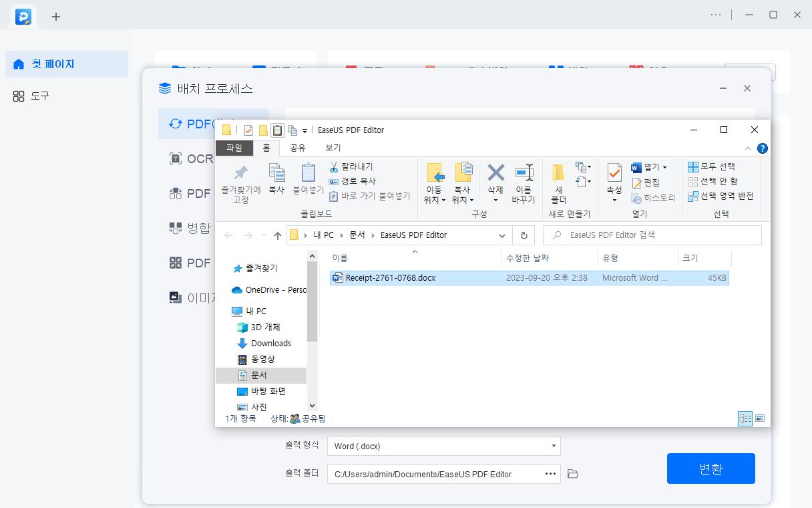Click the properties quick access toolbar icon
Image resolution: width=812 pixels, height=508 pixels.
click(x=248, y=130)
